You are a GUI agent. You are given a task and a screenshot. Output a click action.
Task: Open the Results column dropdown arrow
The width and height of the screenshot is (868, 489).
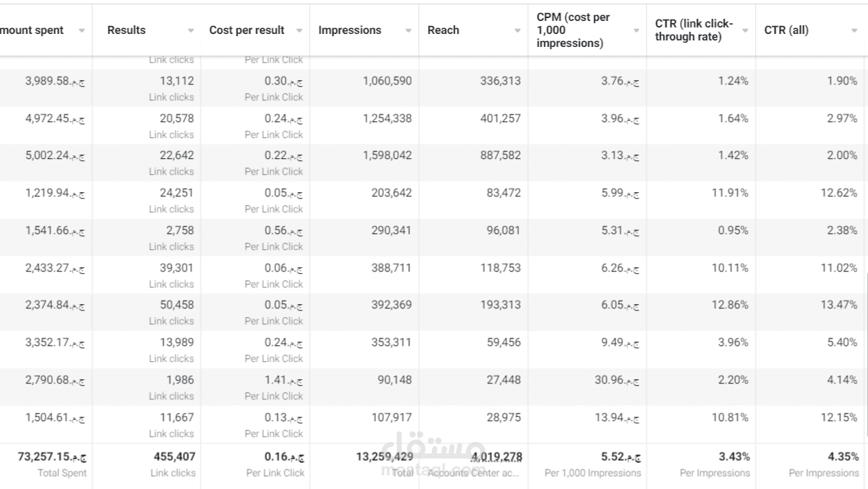(191, 30)
